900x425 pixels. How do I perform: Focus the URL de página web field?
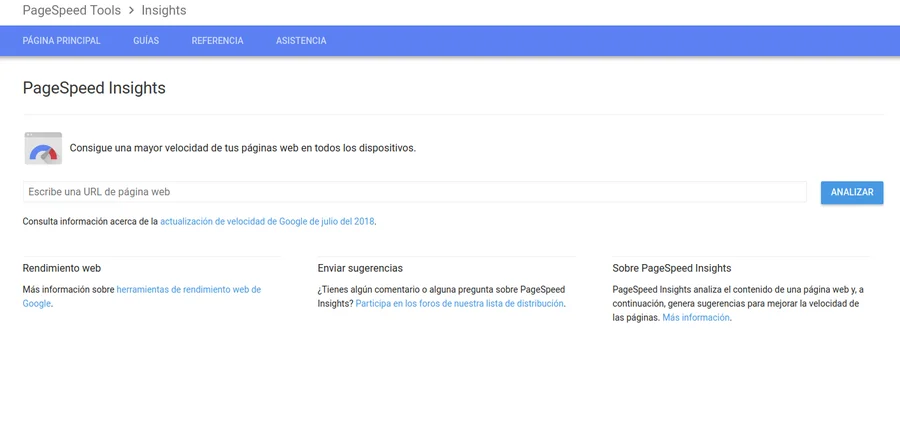point(414,192)
